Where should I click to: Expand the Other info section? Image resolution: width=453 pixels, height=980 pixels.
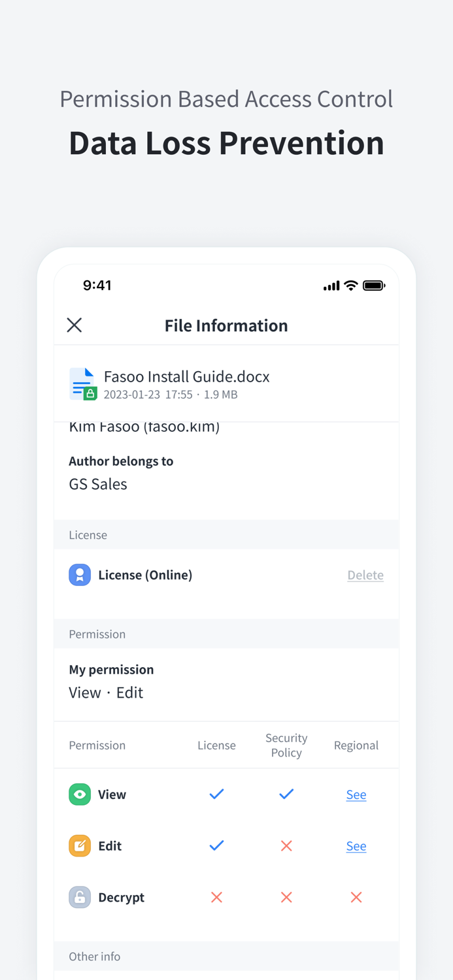pyautogui.click(x=94, y=956)
